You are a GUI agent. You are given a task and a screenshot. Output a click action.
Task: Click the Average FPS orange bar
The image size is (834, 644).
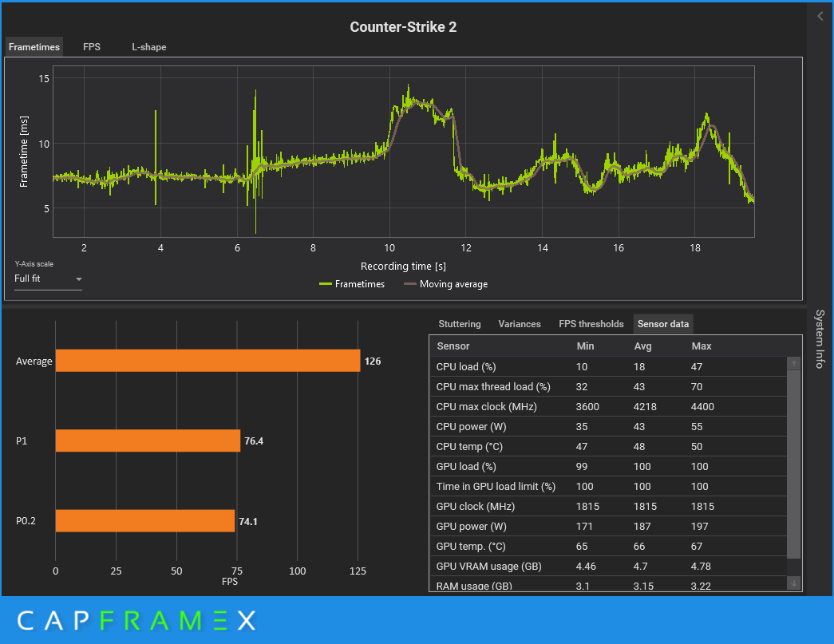tap(208, 361)
